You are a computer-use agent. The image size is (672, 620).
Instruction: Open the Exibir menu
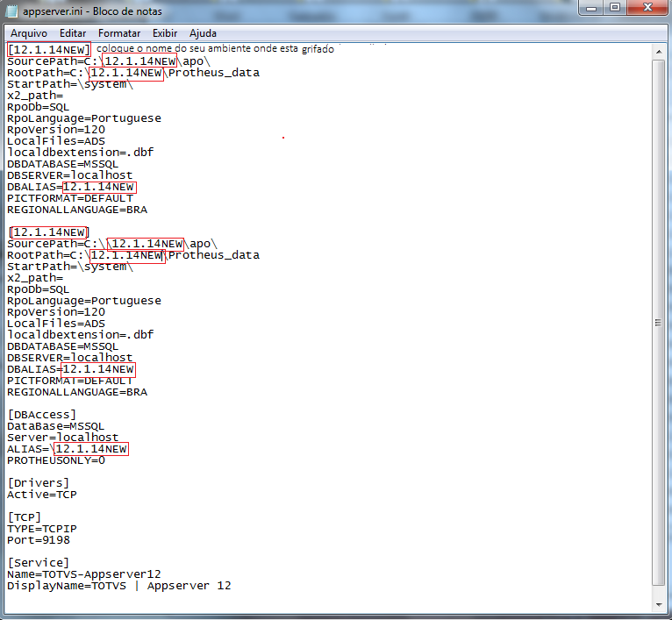165,33
